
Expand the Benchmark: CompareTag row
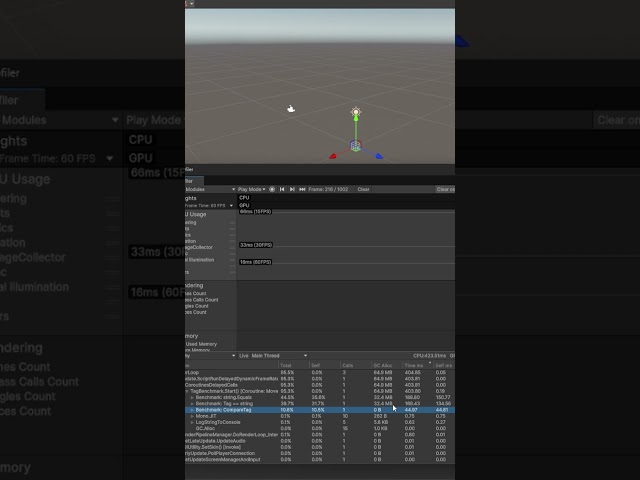tap(192, 410)
